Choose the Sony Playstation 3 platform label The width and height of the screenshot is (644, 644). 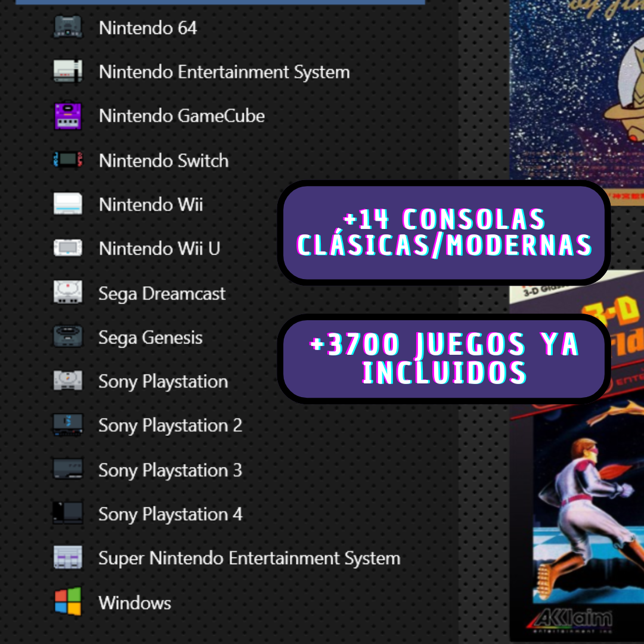(x=170, y=470)
